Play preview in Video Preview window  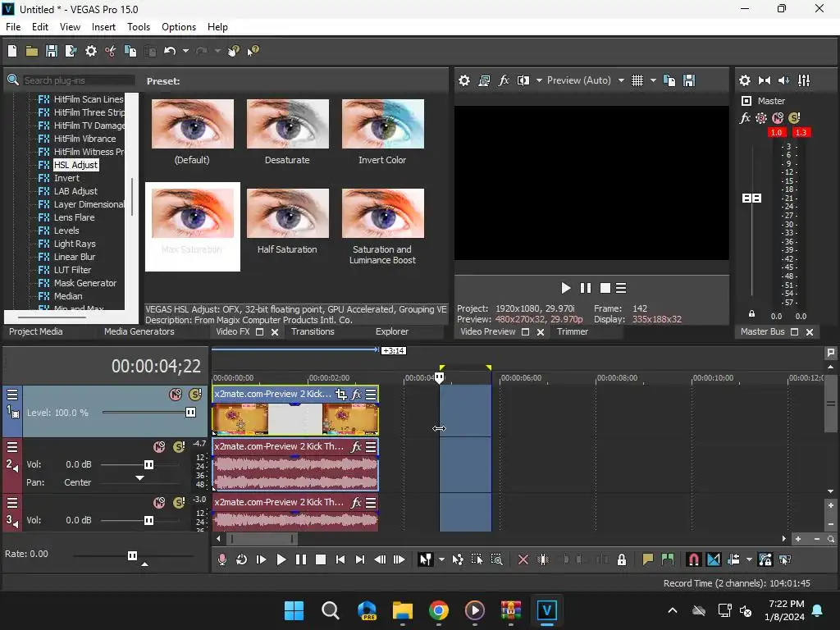(566, 288)
